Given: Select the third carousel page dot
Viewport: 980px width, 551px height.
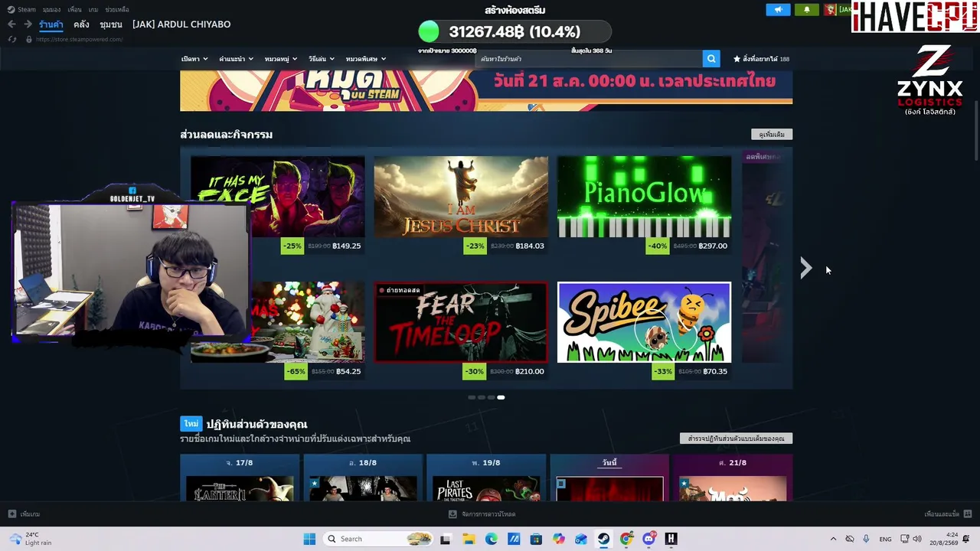Looking at the screenshot, I should click(491, 397).
